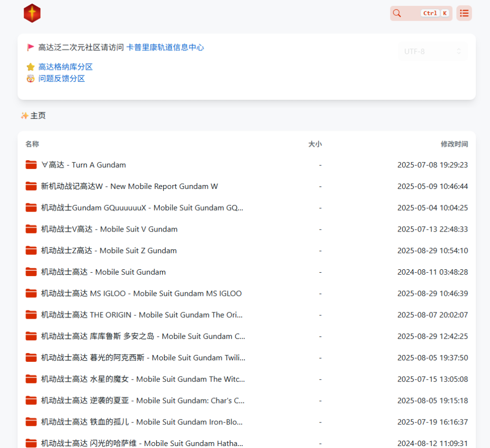Visit the 卡普里康轨道信息中心 link

[x=165, y=47]
